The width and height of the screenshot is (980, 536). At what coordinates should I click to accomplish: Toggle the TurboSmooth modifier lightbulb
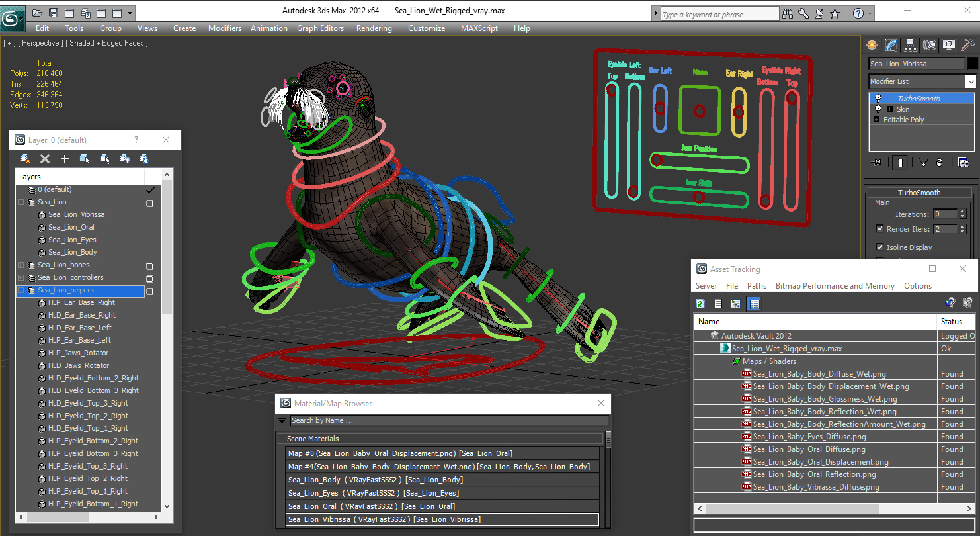tap(878, 99)
